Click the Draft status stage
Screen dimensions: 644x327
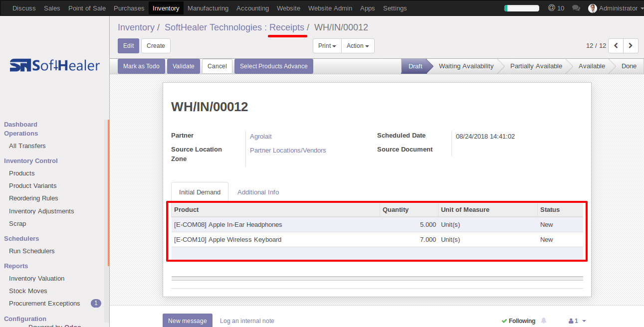415,66
